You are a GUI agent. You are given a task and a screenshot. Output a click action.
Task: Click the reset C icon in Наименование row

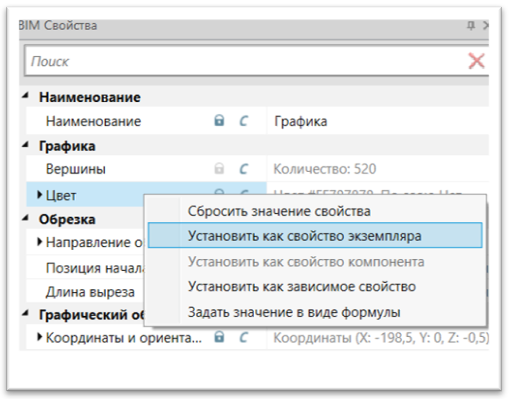pyautogui.click(x=244, y=121)
